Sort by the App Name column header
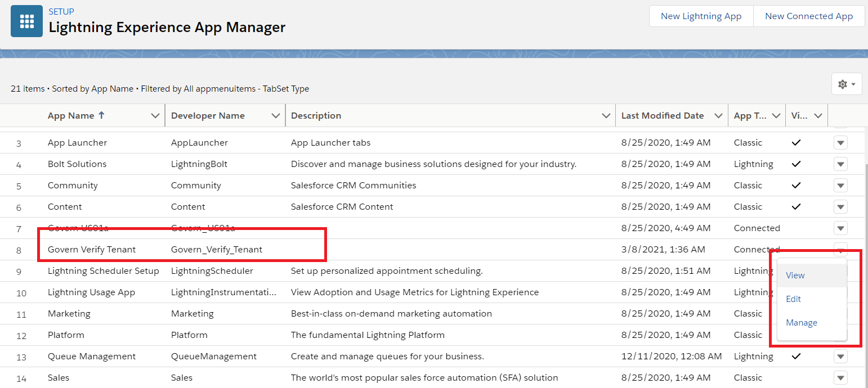 76,115
